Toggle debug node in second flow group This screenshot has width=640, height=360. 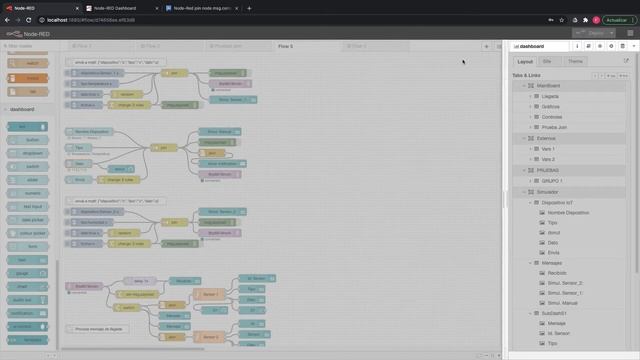coord(238,142)
